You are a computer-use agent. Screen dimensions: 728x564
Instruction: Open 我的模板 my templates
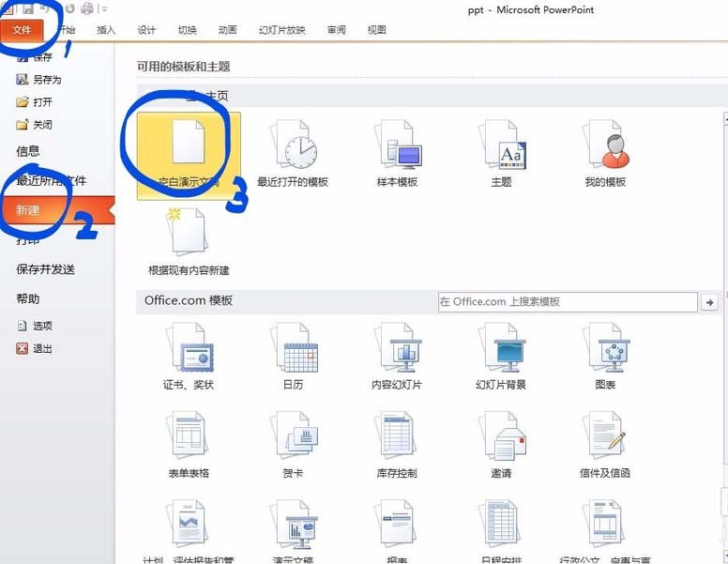coord(605,154)
